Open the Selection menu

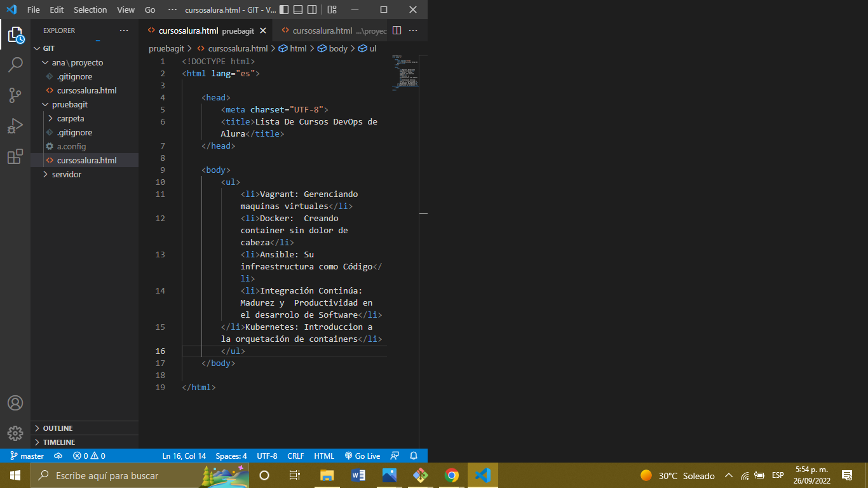tap(90, 10)
